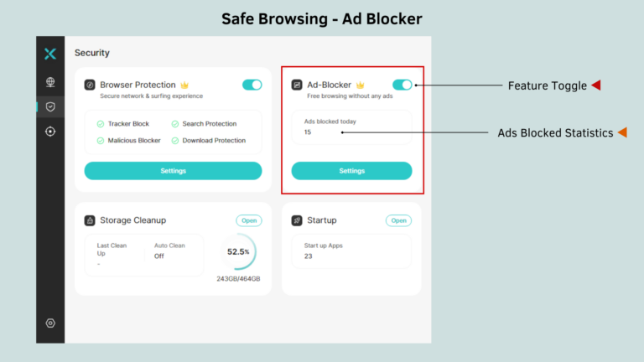644x362 pixels.
Task: Open the Startup panel
Action: [398, 220]
